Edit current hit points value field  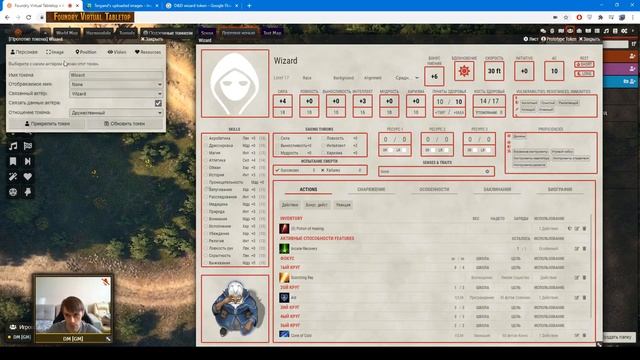tap(440, 102)
